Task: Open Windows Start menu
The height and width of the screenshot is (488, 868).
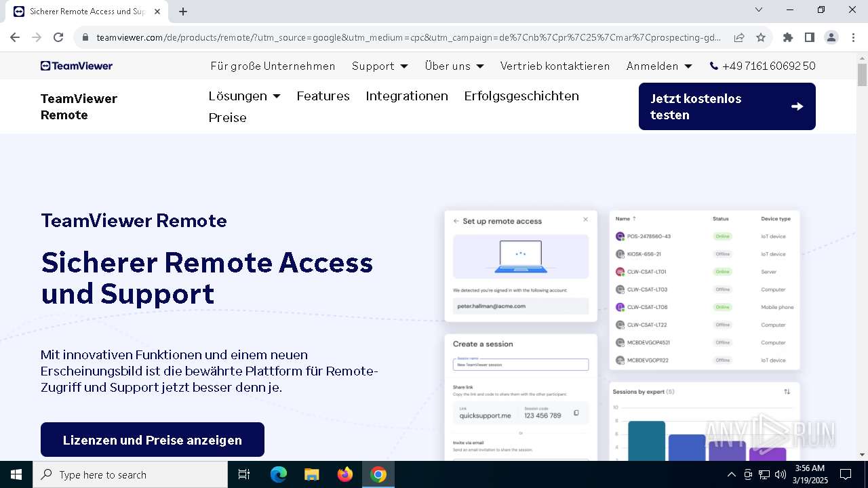Action: tap(16, 474)
